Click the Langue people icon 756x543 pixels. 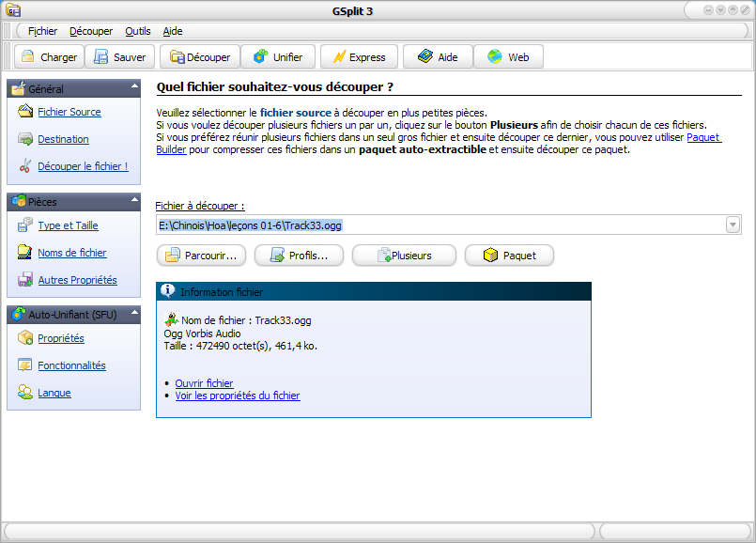pyautogui.click(x=25, y=392)
